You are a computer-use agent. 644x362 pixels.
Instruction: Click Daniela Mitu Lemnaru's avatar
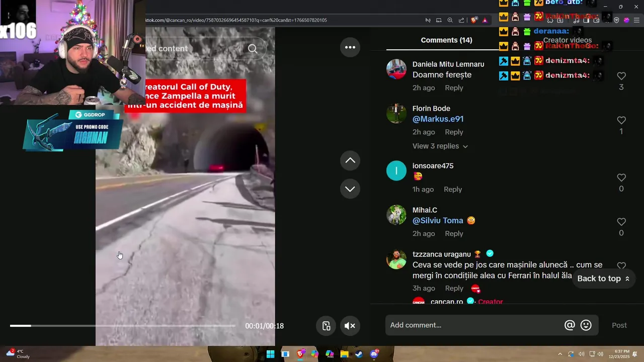396,69
